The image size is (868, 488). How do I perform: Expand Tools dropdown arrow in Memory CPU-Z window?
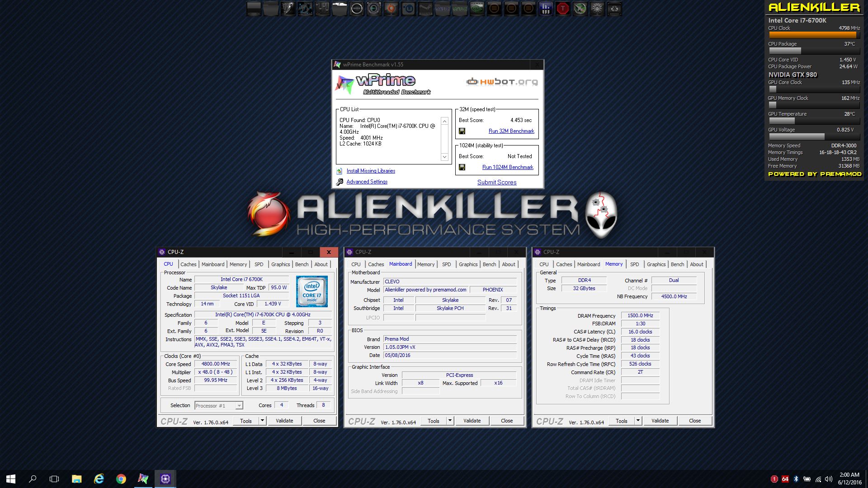click(x=638, y=421)
